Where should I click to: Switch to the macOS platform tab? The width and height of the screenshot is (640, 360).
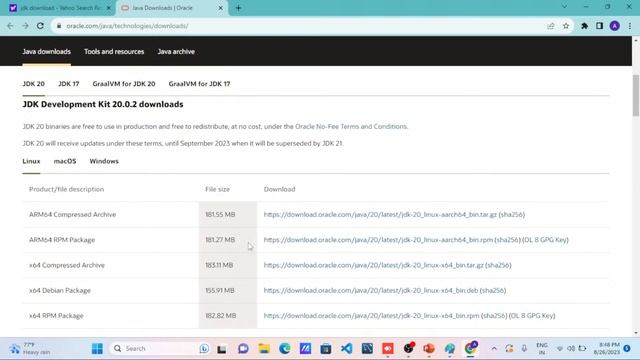click(x=65, y=161)
